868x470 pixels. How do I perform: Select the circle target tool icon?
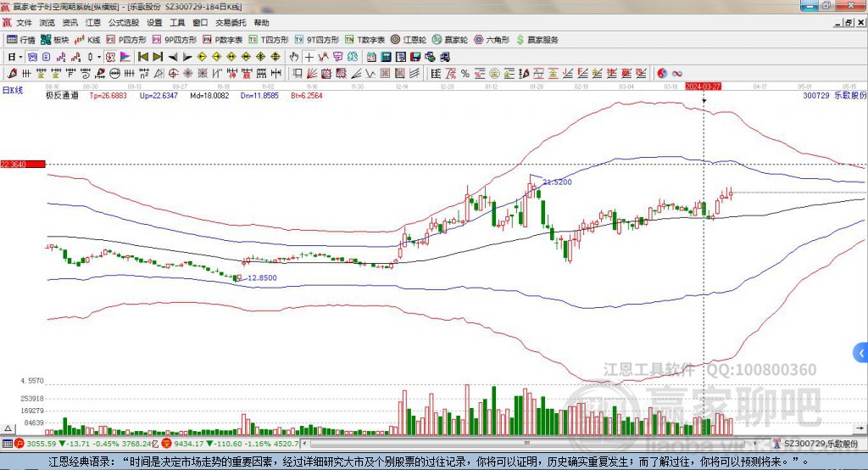[173, 73]
